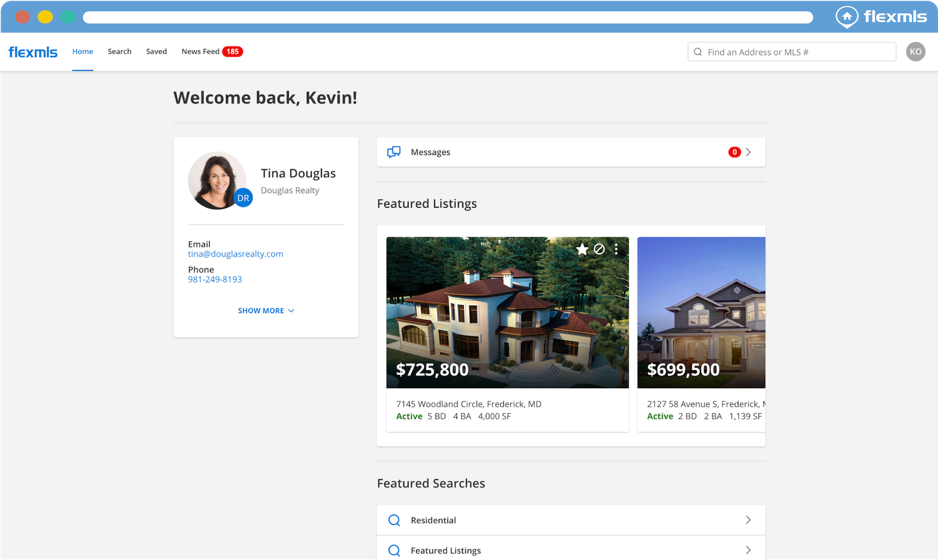Image resolution: width=938 pixels, height=560 pixels.
Task: Click the KO user avatar
Action: coord(915,52)
